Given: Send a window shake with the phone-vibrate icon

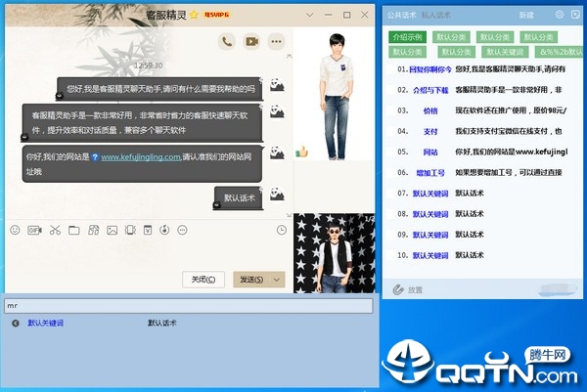Looking at the screenshot, I should pyautogui.click(x=130, y=230).
